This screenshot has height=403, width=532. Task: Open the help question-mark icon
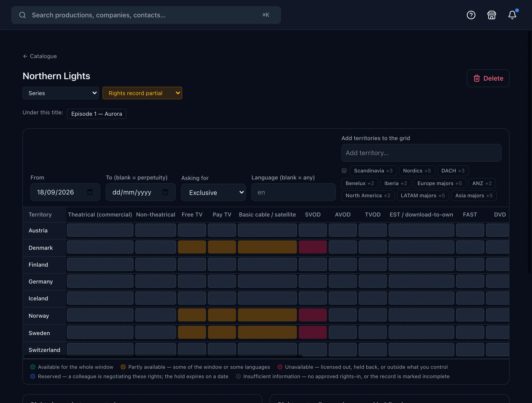pos(471,15)
